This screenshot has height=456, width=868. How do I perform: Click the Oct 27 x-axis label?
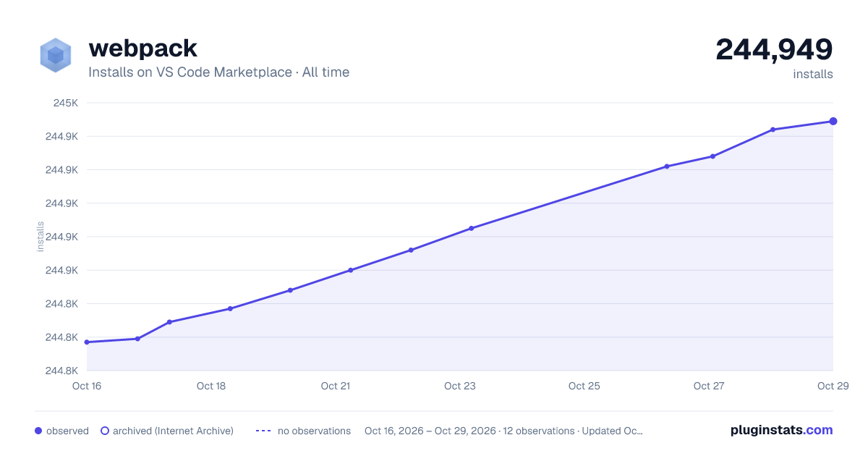[x=709, y=386]
